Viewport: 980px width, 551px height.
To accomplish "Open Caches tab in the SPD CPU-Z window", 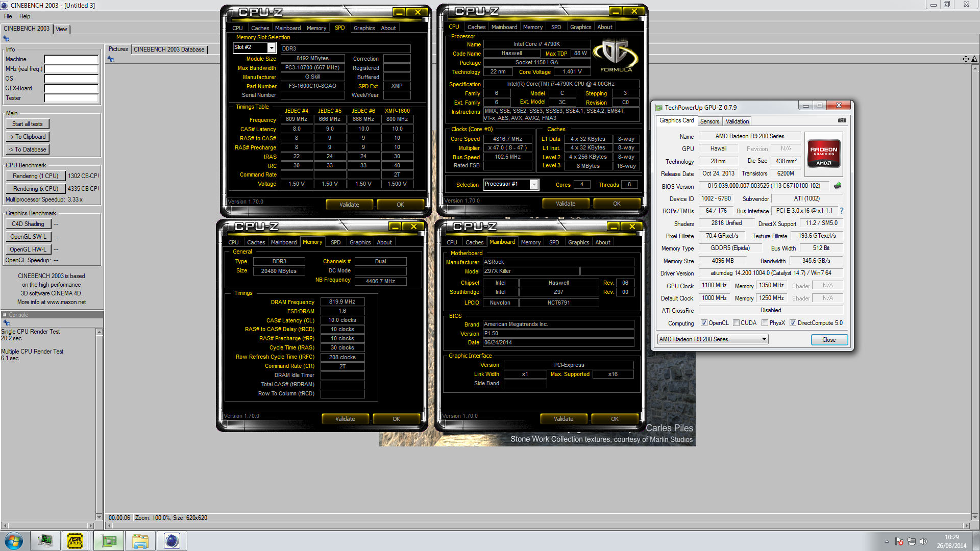I will click(x=260, y=28).
